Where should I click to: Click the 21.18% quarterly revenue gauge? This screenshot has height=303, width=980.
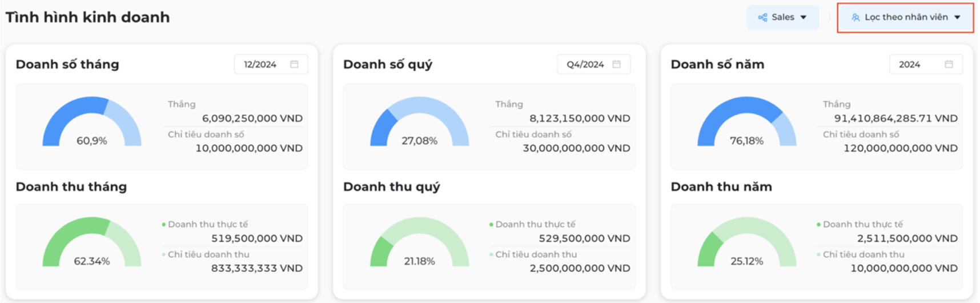(420, 242)
